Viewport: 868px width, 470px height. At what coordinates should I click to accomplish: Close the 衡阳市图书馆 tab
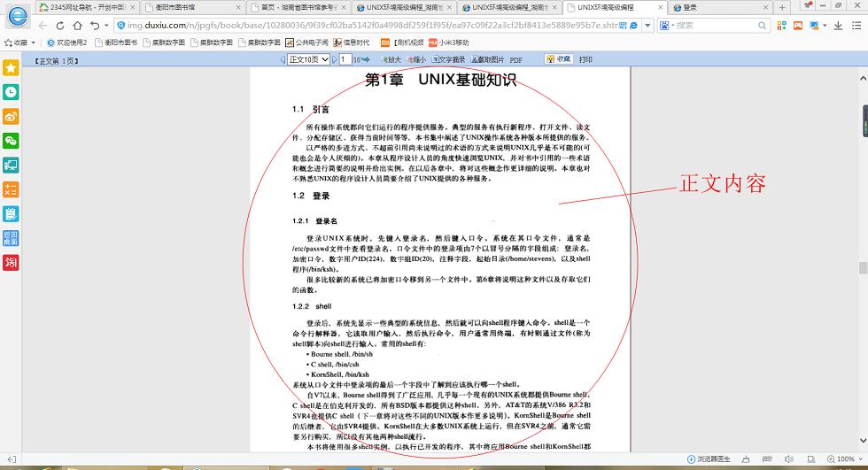(238, 8)
